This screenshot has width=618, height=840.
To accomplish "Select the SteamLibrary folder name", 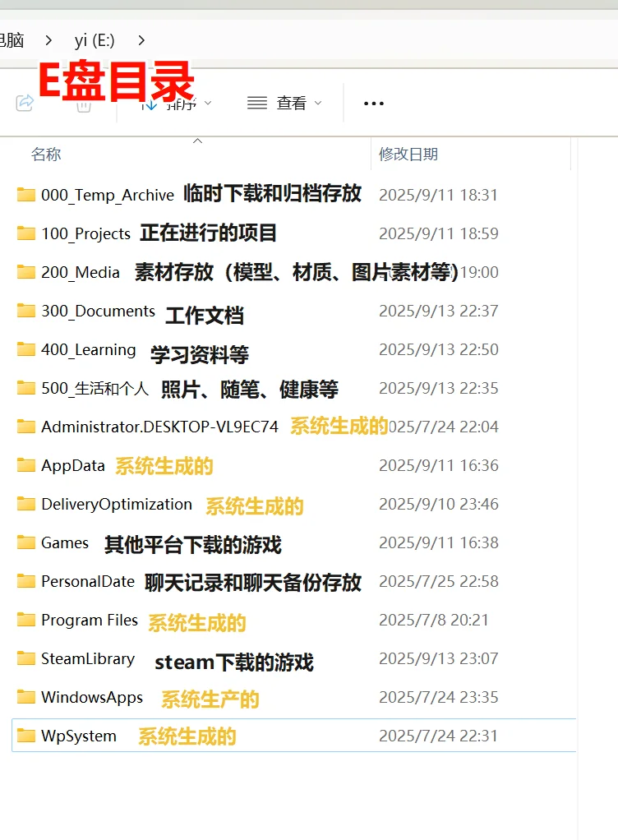I will click(88, 659).
